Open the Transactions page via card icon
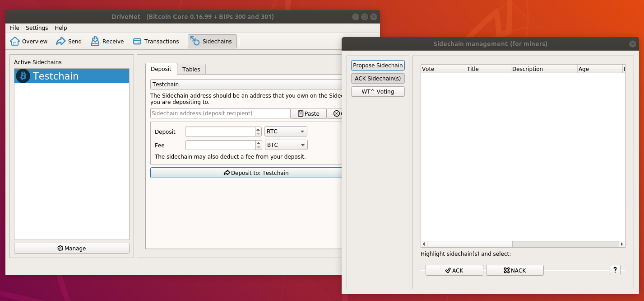 (156, 41)
